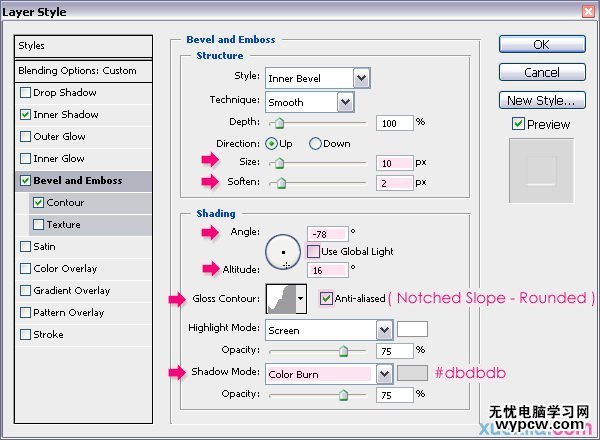Open the Technique dropdown showing Smooth

point(309,102)
